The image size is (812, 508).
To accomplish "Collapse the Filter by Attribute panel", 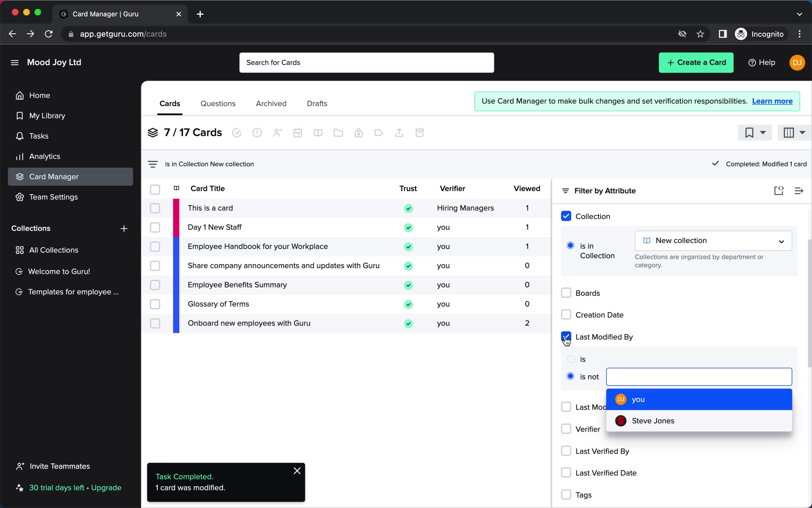I will [x=799, y=191].
